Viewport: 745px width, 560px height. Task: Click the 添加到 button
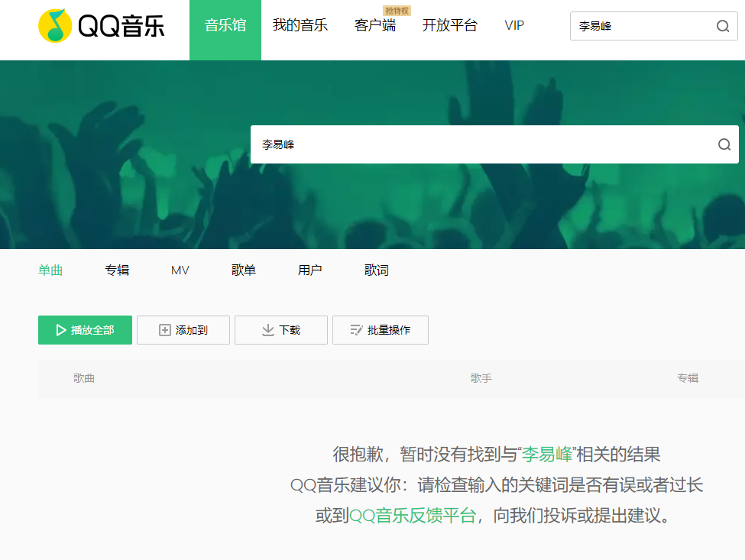tap(183, 330)
